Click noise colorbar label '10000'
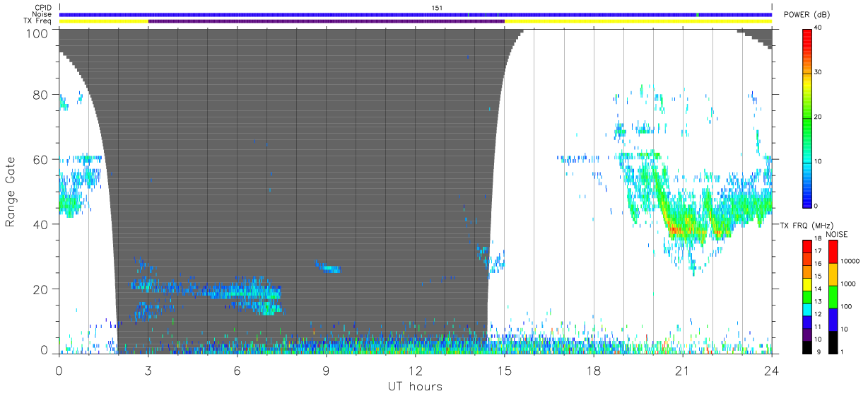 tap(850, 262)
